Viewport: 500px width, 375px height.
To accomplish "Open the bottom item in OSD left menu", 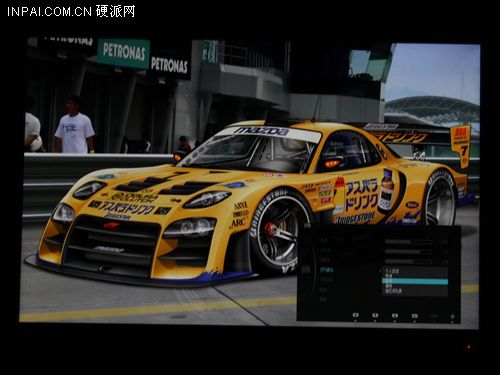I will [323, 300].
